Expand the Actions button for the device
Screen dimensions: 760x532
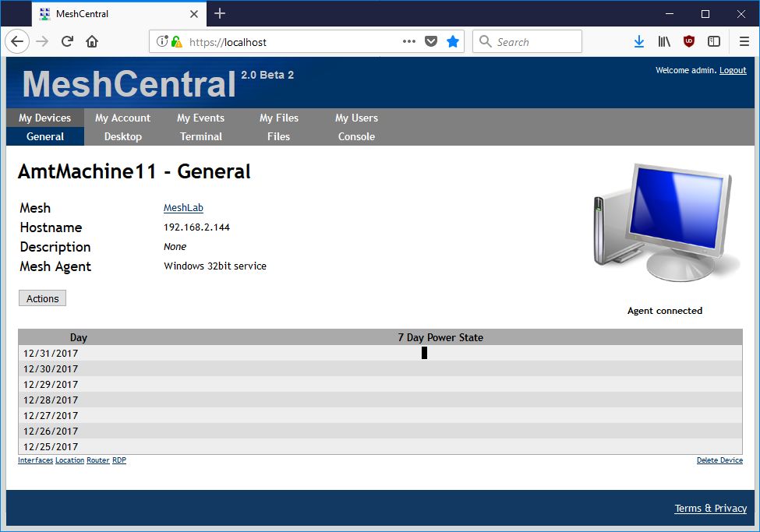43,298
